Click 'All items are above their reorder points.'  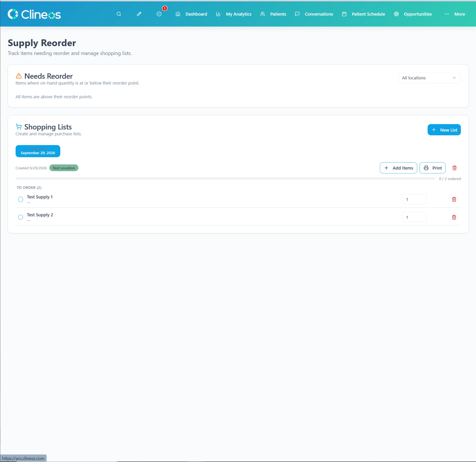coord(54,97)
